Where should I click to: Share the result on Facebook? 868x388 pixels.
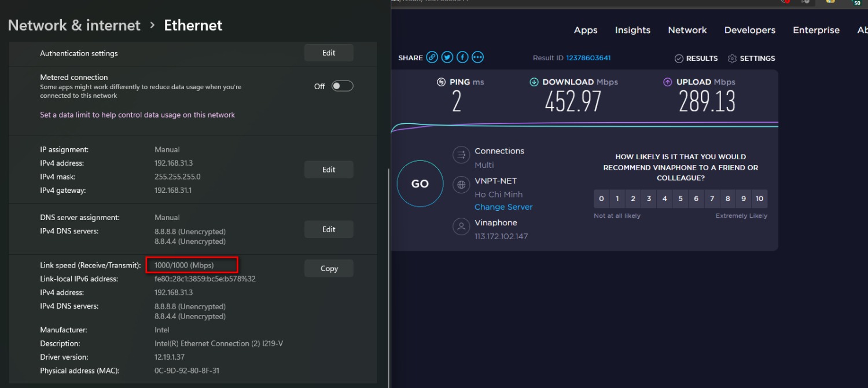(462, 57)
